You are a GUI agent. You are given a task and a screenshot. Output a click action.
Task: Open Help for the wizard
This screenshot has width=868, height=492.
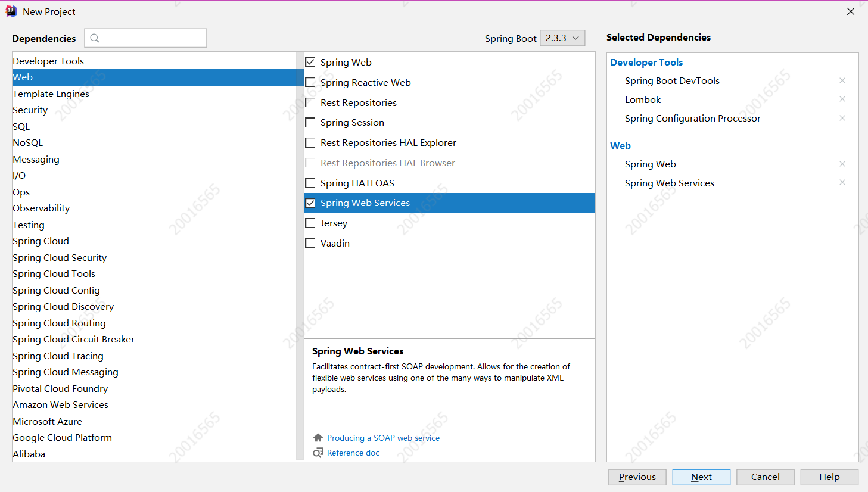click(829, 477)
